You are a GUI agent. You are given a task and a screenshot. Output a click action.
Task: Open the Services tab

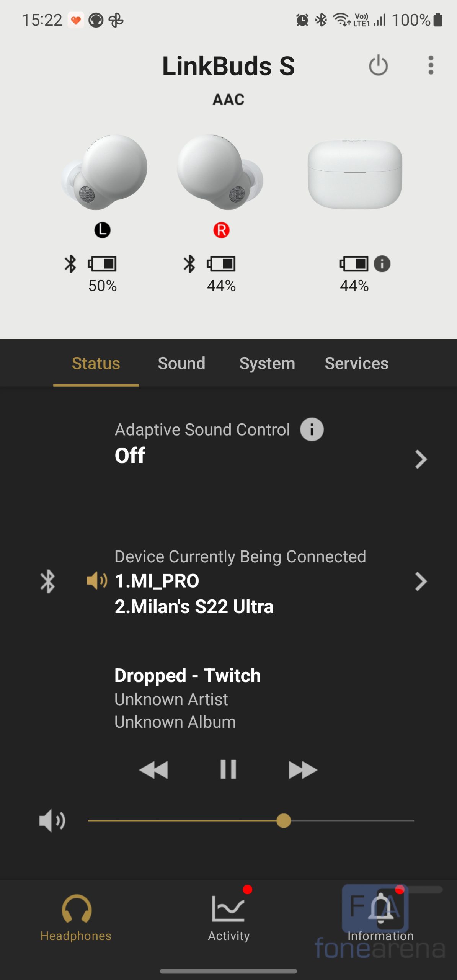(x=356, y=363)
